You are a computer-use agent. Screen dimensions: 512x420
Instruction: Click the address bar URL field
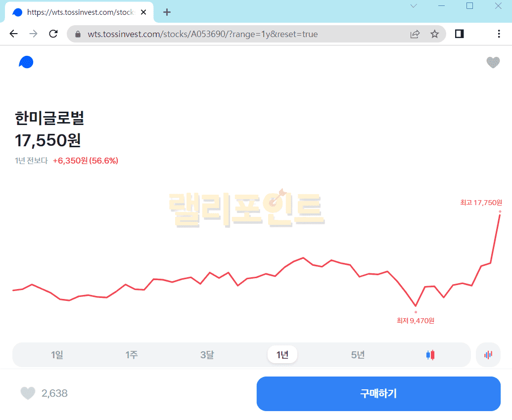pos(237,34)
